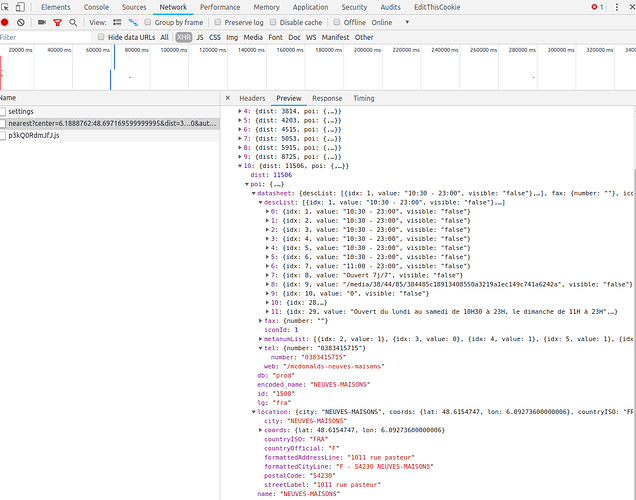Switch to the Elements panel
This screenshot has height=500, width=636.
[56, 7]
